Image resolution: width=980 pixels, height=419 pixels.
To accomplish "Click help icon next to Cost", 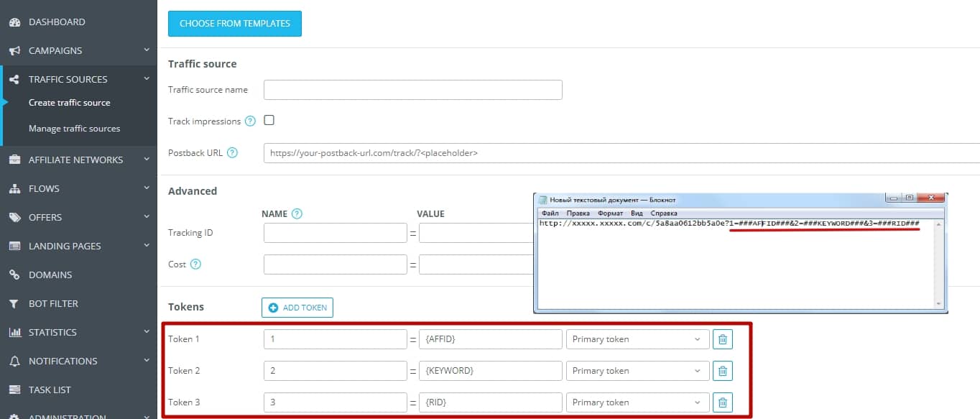I will [195, 264].
